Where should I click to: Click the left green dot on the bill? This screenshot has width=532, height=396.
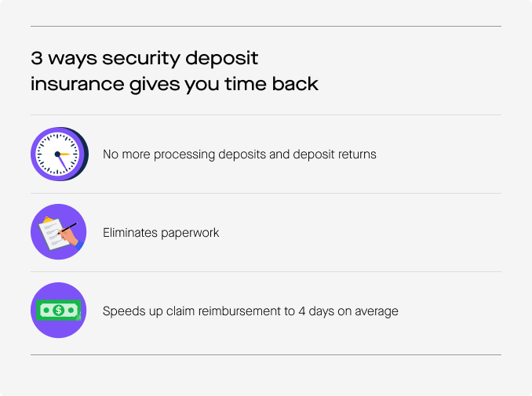pos(46,311)
